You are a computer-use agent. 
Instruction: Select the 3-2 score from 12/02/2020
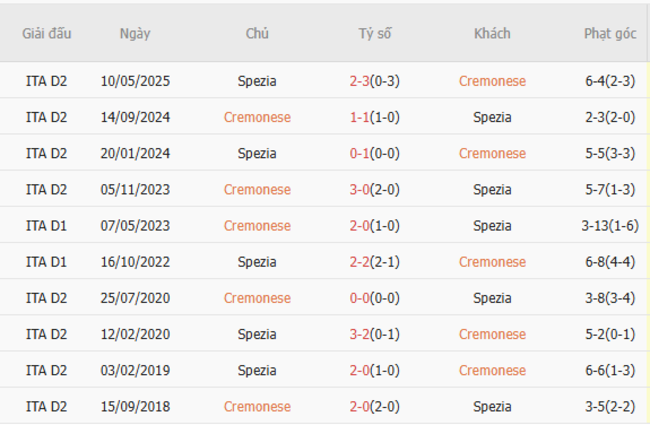point(360,334)
